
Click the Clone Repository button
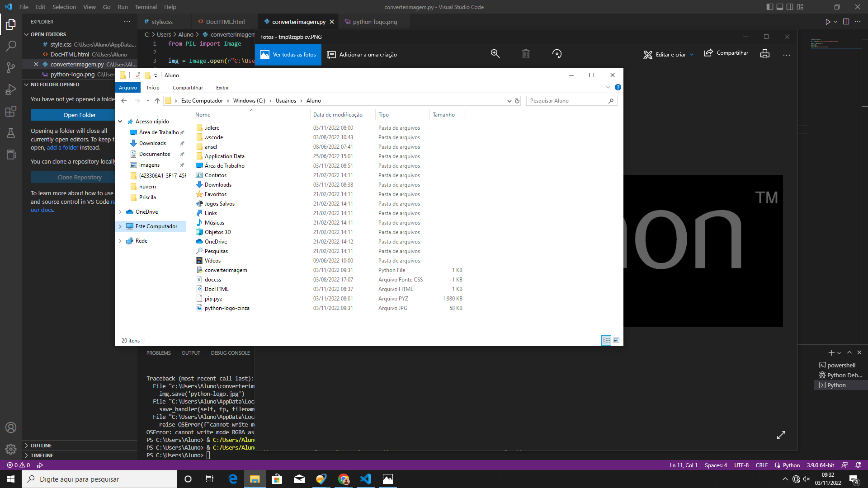tap(79, 177)
